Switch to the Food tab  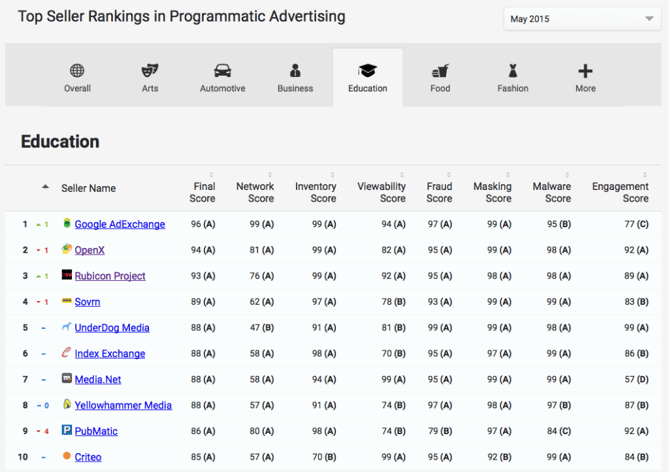(x=440, y=78)
